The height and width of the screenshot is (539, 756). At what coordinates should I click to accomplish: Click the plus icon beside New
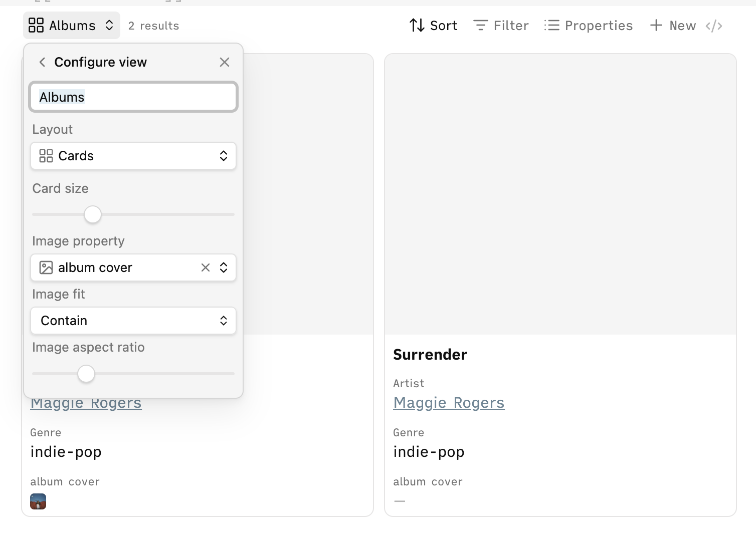pos(656,25)
